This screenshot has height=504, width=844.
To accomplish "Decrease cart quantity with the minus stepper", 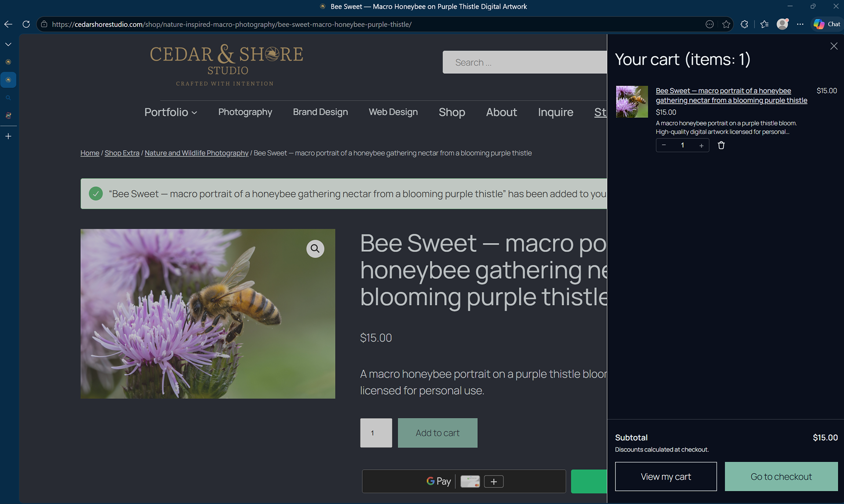I will [x=664, y=145].
